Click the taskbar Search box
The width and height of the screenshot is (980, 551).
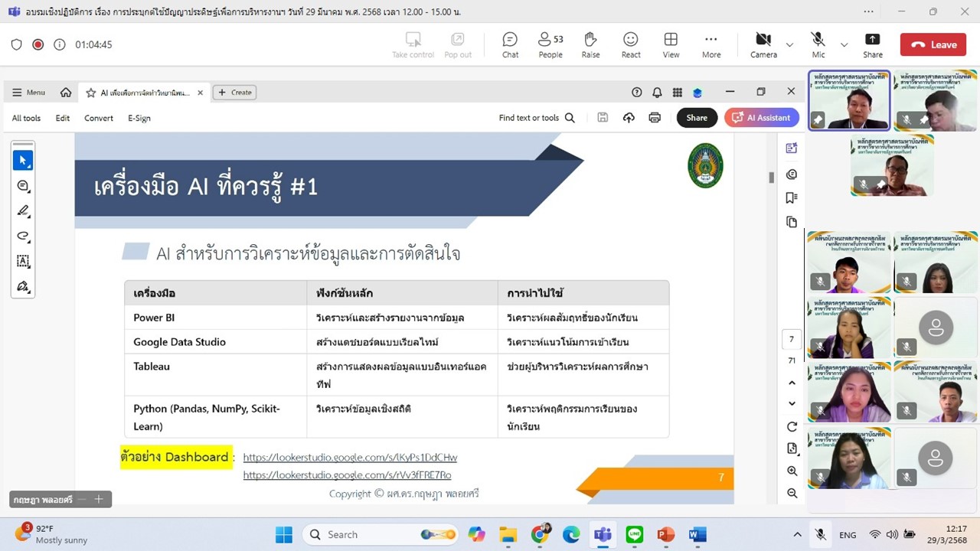coord(383,534)
